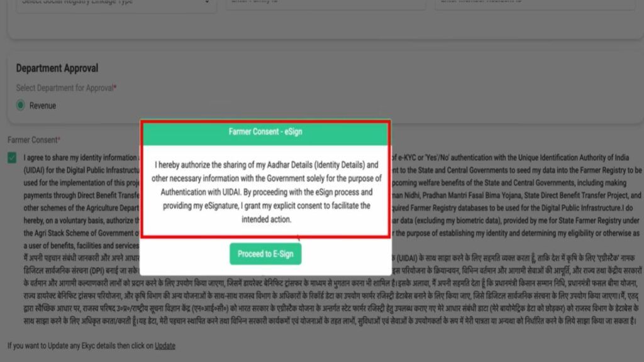This screenshot has width=644, height=362.
Task: Click the Department Approval section heading
Action: click(57, 69)
